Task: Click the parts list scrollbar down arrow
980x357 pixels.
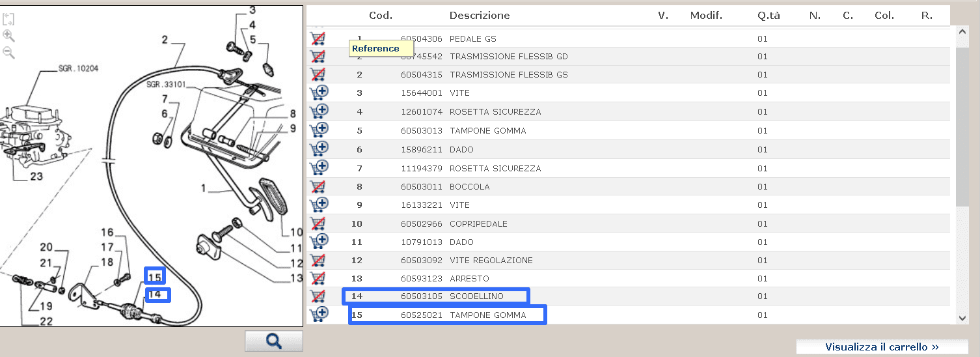Action: 962,317
